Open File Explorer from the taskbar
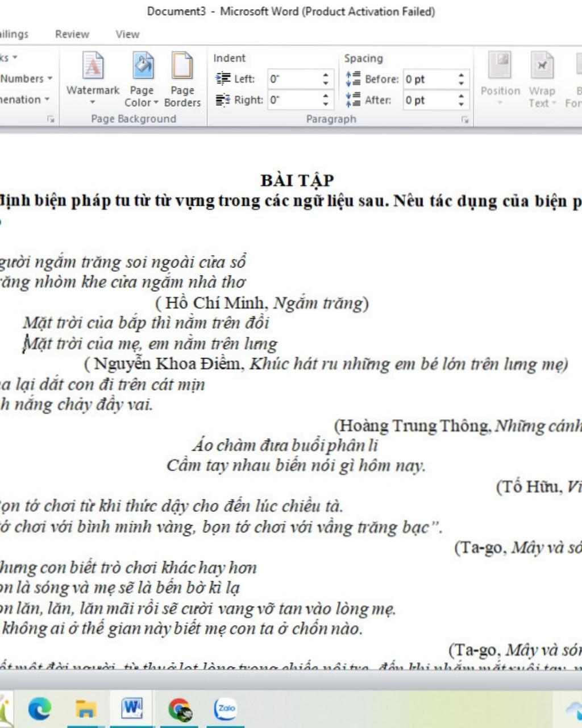582x728 pixels. (86, 709)
